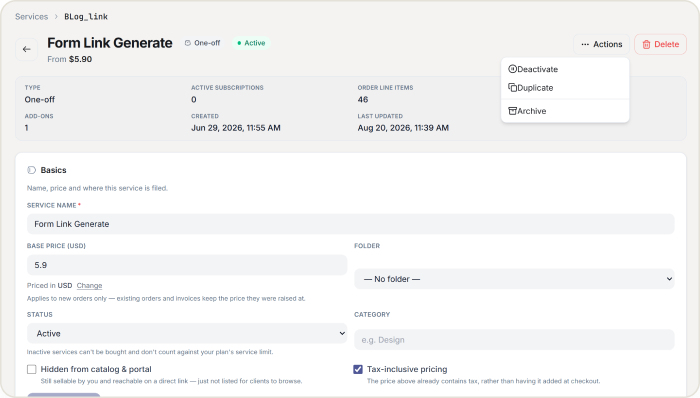
Task: Click the Type value One-off
Action: [40, 100]
